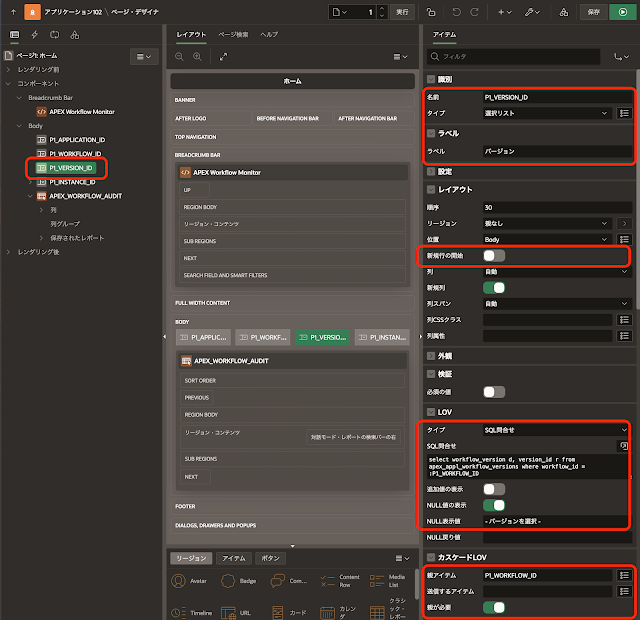Open the タイプ 選択リスト dropdown
Screen dimensions: 640x620
pos(546,113)
